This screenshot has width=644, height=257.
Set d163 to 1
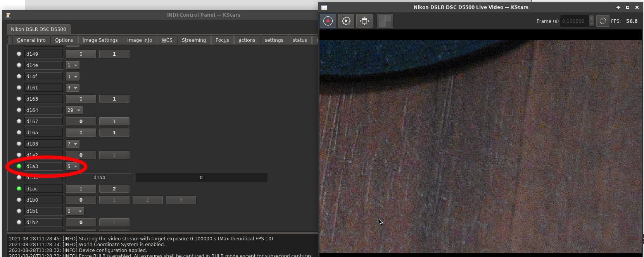pos(114,99)
